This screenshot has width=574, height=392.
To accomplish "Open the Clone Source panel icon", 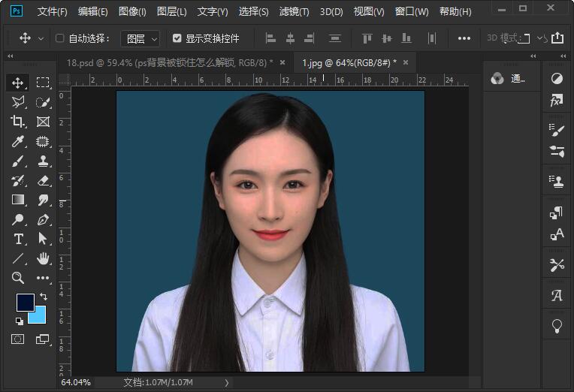I will tap(557, 182).
